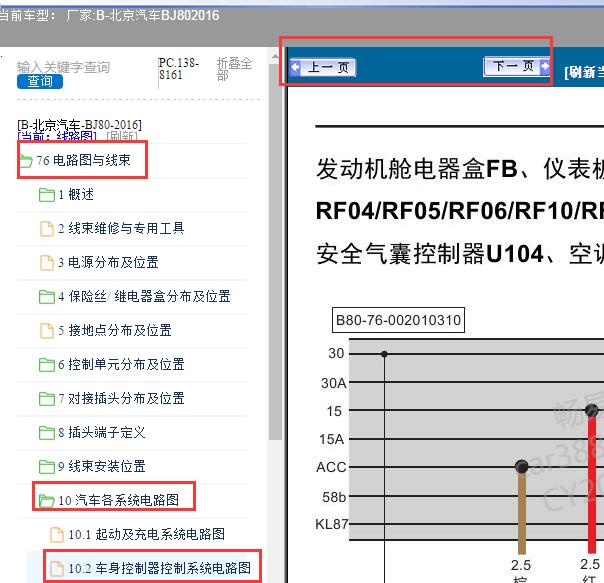Click the 58b power rail label
Viewport: 604px width, 583px height.
334,497
